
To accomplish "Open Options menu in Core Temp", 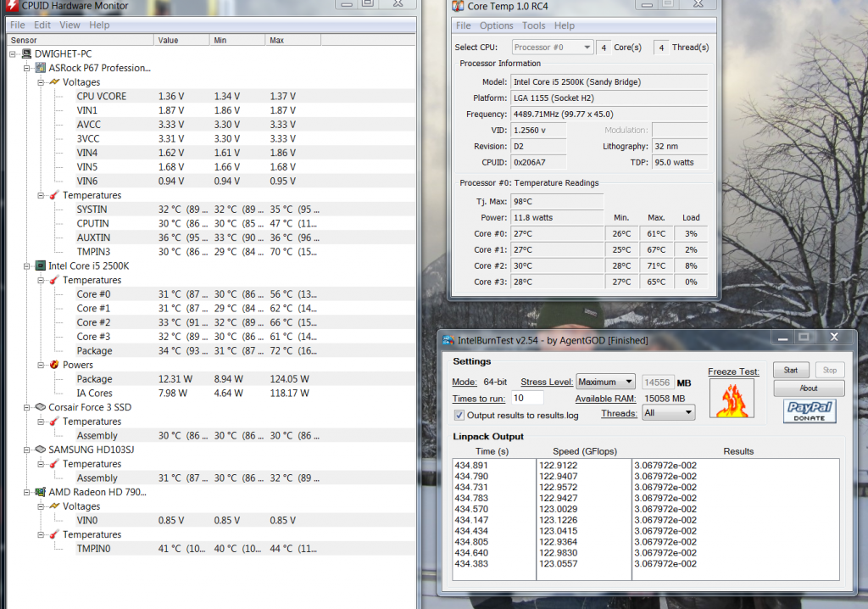I will (497, 25).
